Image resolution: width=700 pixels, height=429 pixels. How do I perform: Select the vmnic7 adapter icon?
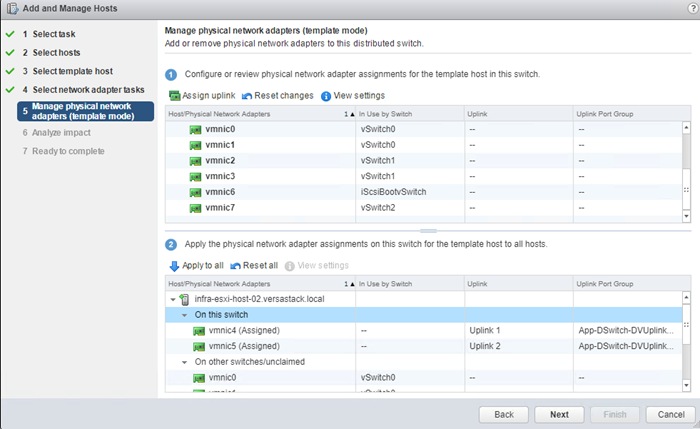(x=195, y=208)
